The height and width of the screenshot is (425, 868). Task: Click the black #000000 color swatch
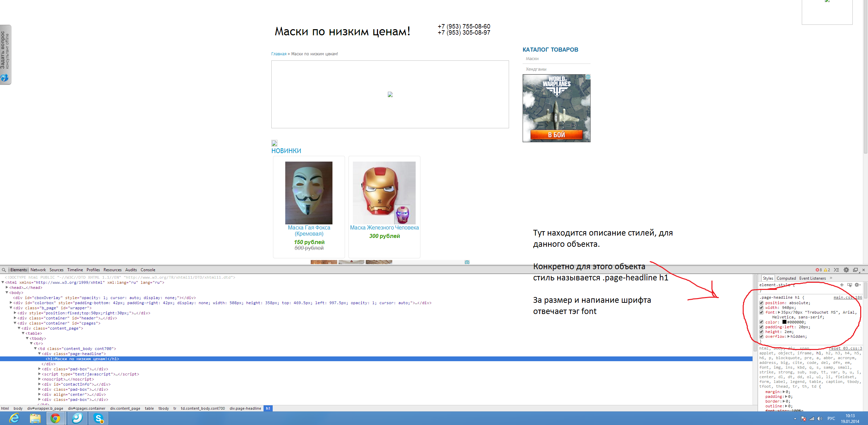[x=784, y=322]
